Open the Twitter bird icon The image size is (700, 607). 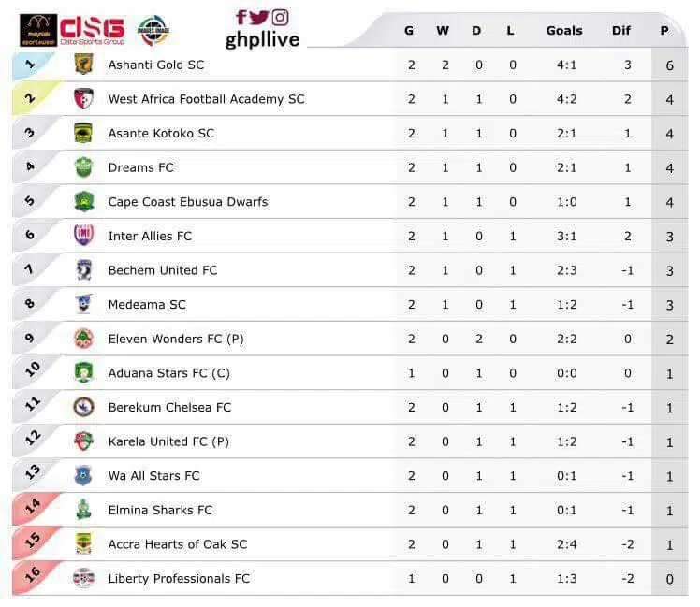coord(259,17)
